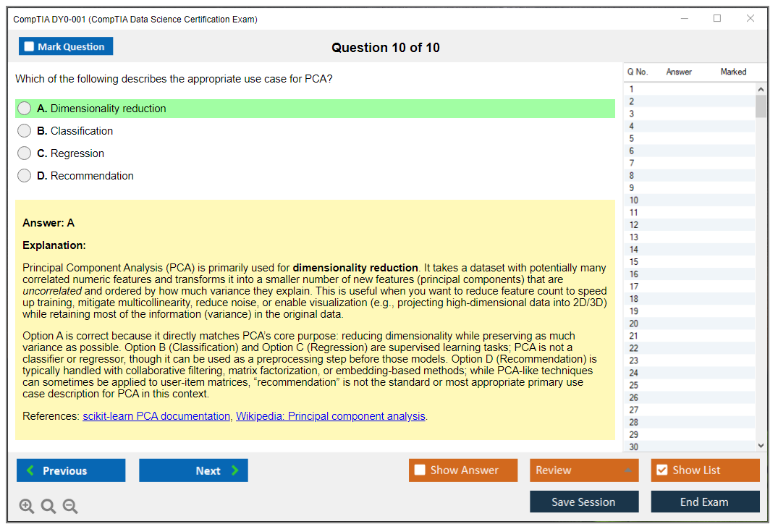Click the zoom-in magnifier icon
The width and height of the screenshot is (778, 532).
(27, 506)
